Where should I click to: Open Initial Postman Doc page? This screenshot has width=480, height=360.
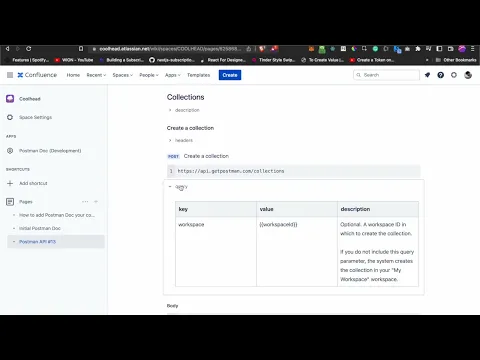click(x=40, y=228)
